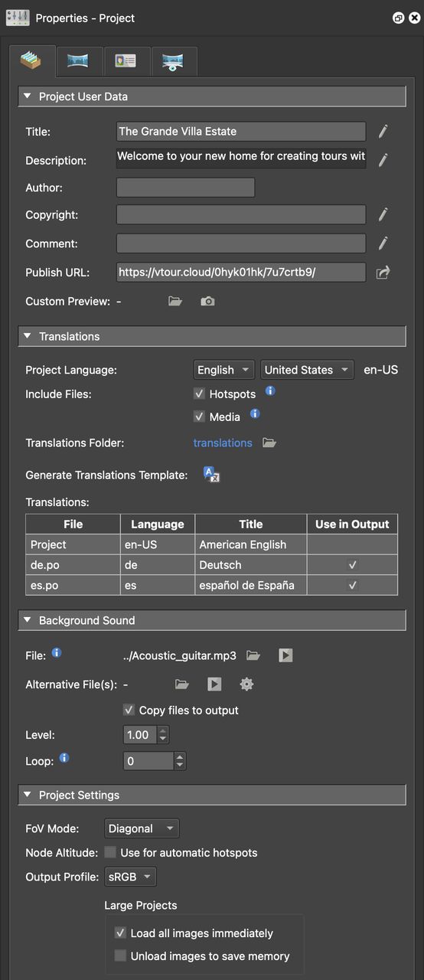Toggle Use in Output for de.po
Image resolution: width=424 pixels, height=980 pixels.
(x=352, y=565)
